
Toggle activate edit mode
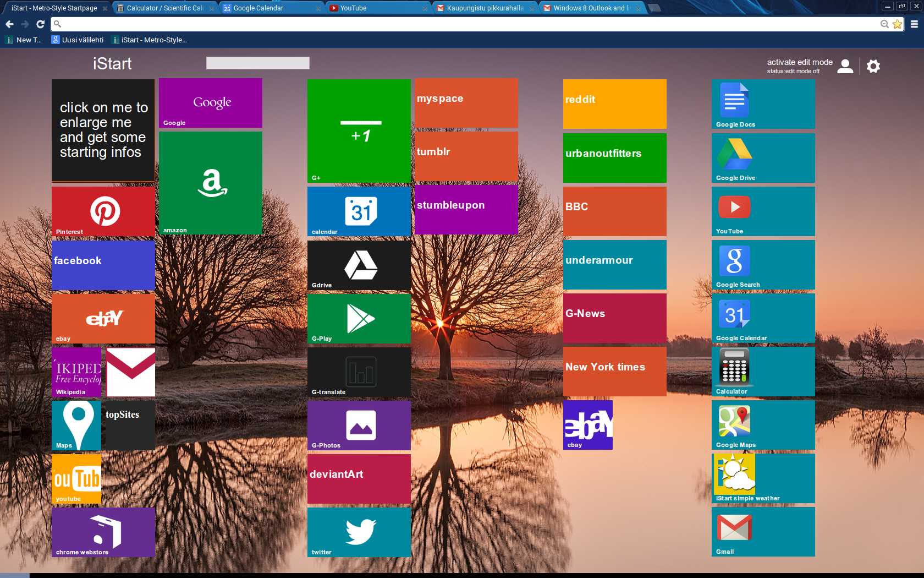pyautogui.click(x=799, y=63)
